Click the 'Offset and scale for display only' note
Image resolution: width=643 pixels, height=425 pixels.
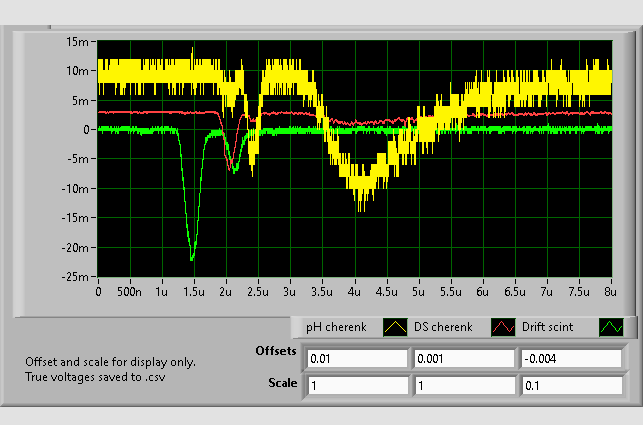coord(110,362)
